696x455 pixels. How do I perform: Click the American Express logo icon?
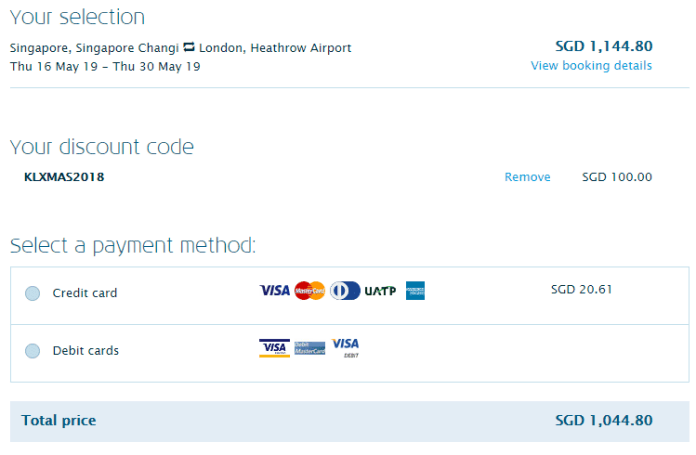coord(415,291)
